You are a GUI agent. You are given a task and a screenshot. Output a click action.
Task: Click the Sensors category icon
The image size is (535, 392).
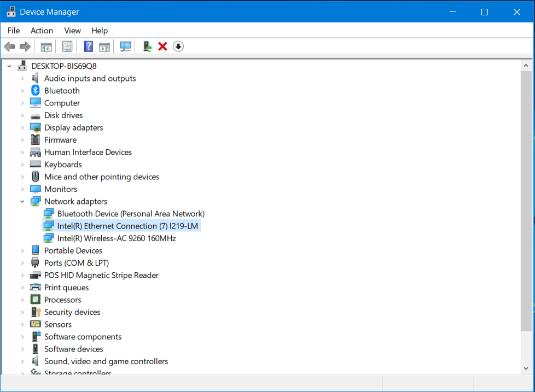point(35,324)
